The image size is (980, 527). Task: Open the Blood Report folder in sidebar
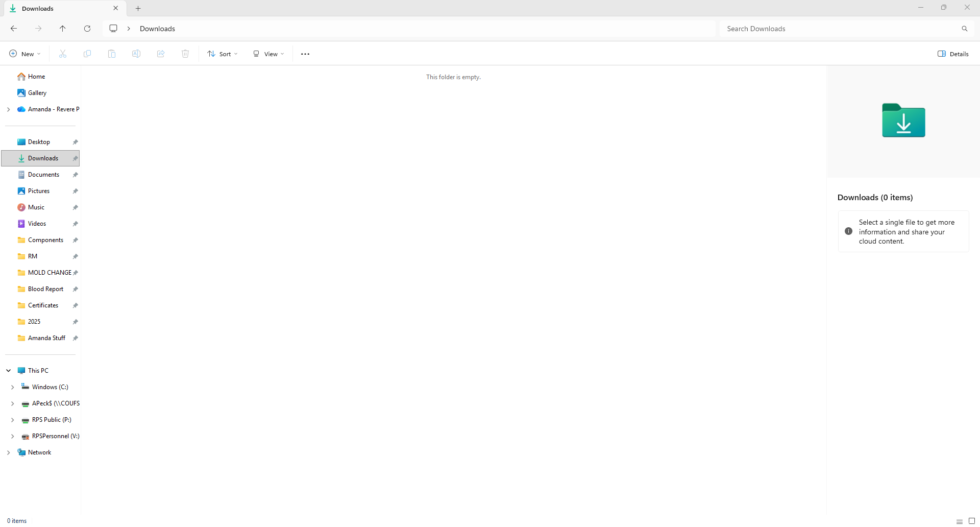point(45,289)
